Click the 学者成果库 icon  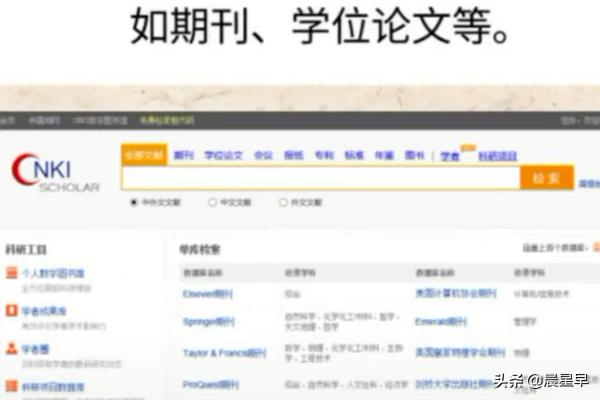(x=12, y=312)
